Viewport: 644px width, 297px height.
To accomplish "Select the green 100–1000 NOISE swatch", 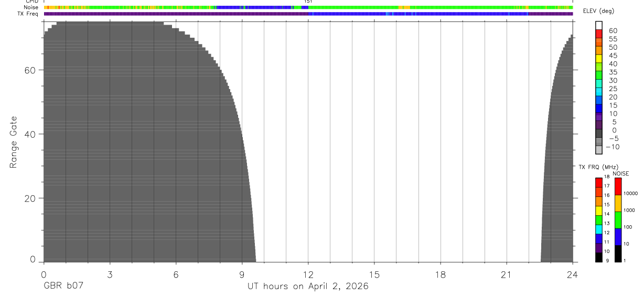I will 618,220.
